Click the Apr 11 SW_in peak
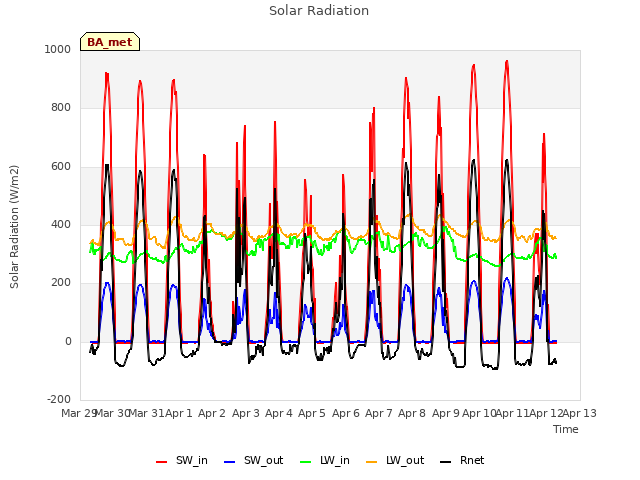 click(x=507, y=61)
